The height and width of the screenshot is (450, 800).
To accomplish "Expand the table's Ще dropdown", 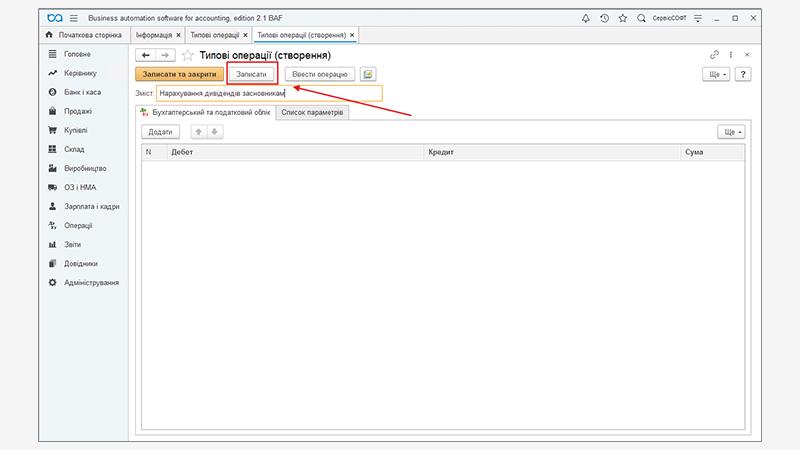I will coord(731,132).
